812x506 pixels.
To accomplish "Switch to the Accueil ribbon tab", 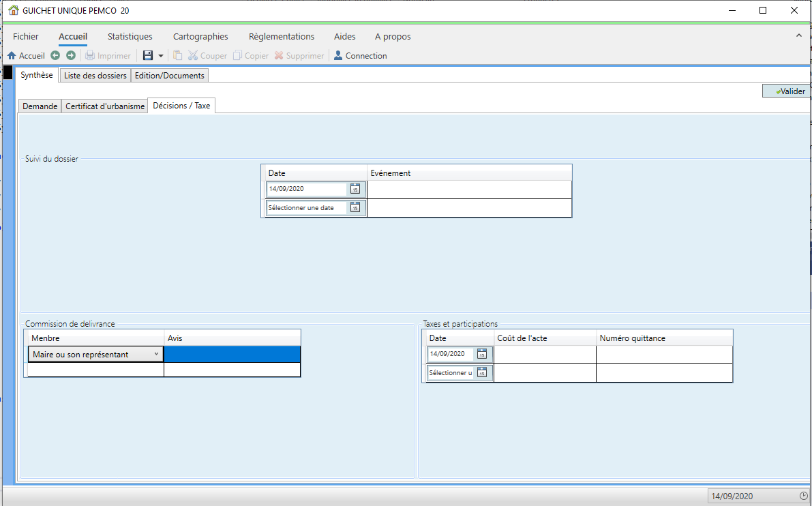I will tap(73, 36).
